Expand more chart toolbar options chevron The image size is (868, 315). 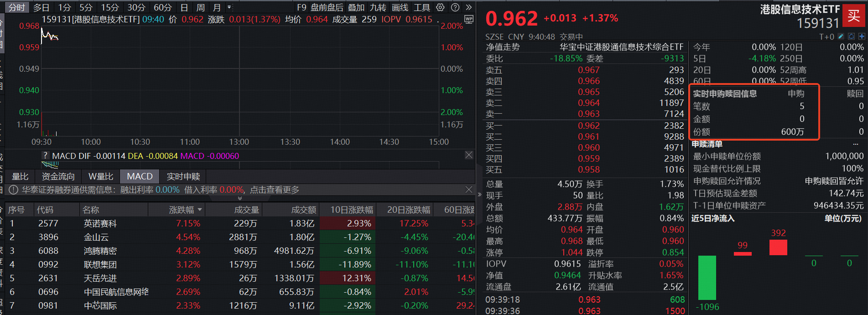[x=469, y=7]
